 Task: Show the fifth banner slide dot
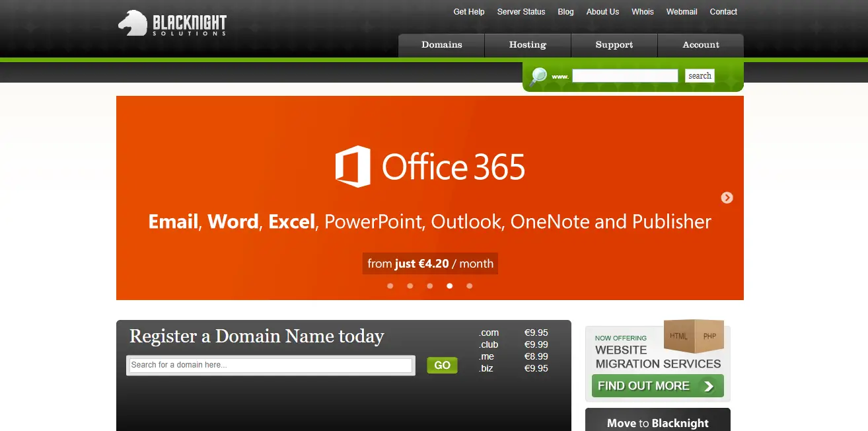(470, 286)
